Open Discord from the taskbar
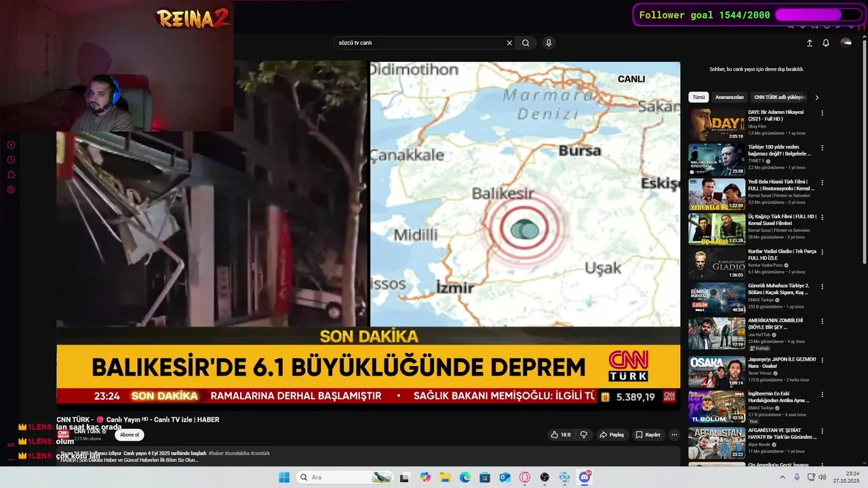Viewport: 868px width, 488px height. (585, 477)
